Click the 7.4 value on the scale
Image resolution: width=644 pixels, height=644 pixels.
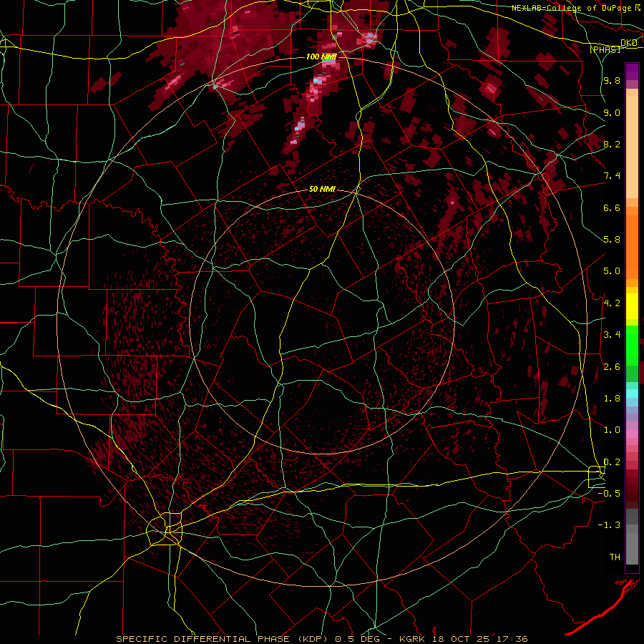612,176
